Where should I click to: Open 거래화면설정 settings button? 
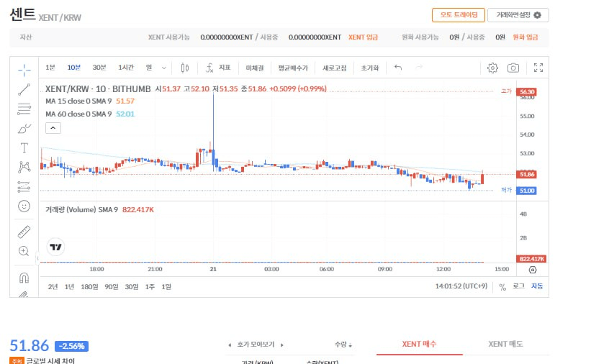518,15
